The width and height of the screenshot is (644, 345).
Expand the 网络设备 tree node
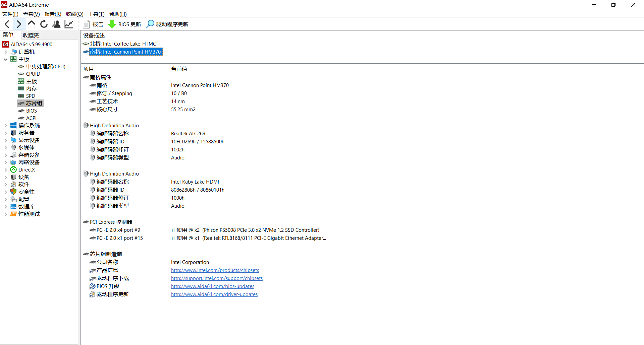pos(6,162)
